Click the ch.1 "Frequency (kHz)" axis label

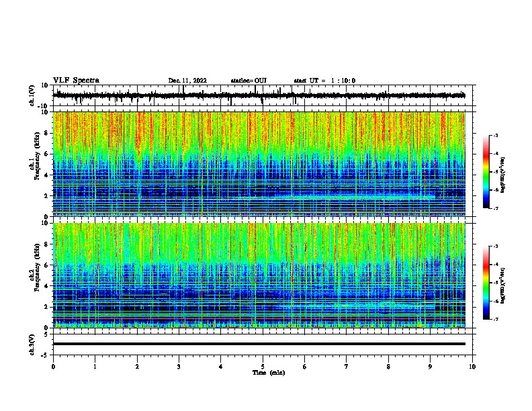pyautogui.click(x=37, y=156)
